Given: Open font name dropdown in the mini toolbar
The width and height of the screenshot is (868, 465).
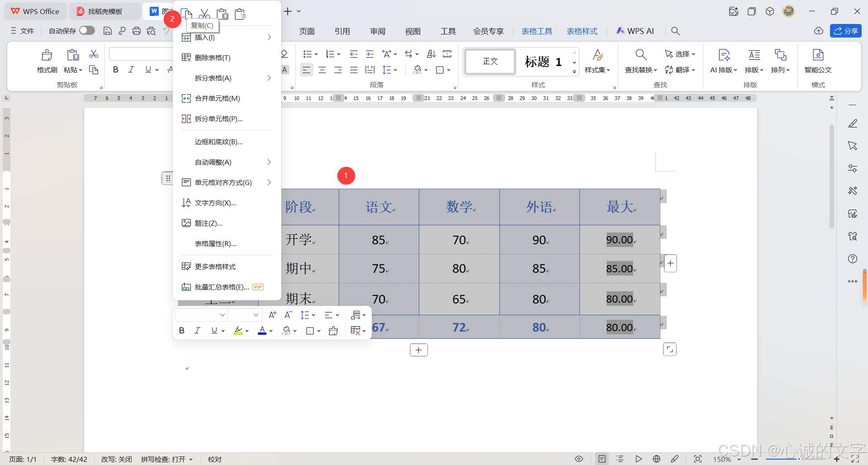Looking at the screenshot, I should 222,315.
